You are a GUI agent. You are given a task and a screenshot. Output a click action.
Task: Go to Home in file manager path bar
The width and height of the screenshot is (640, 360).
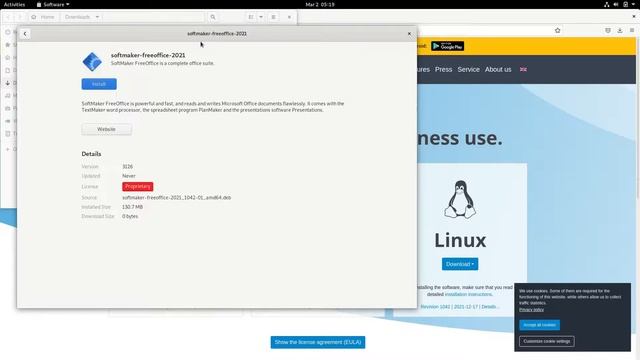43,17
